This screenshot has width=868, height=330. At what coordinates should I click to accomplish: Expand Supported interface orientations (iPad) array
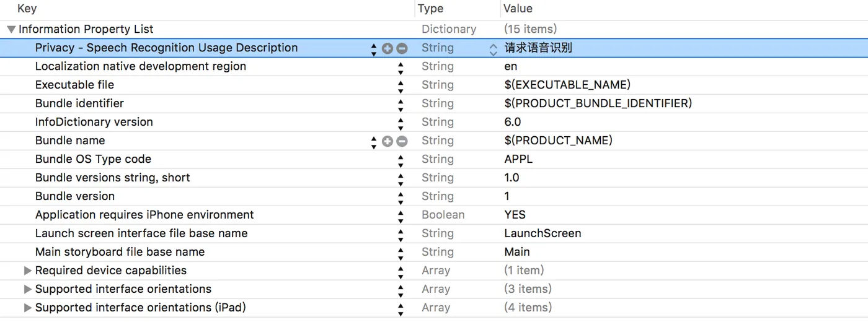27,308
